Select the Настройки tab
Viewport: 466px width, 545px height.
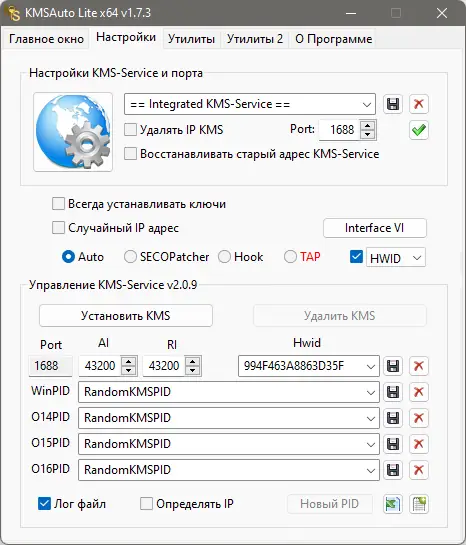point(126,37)
